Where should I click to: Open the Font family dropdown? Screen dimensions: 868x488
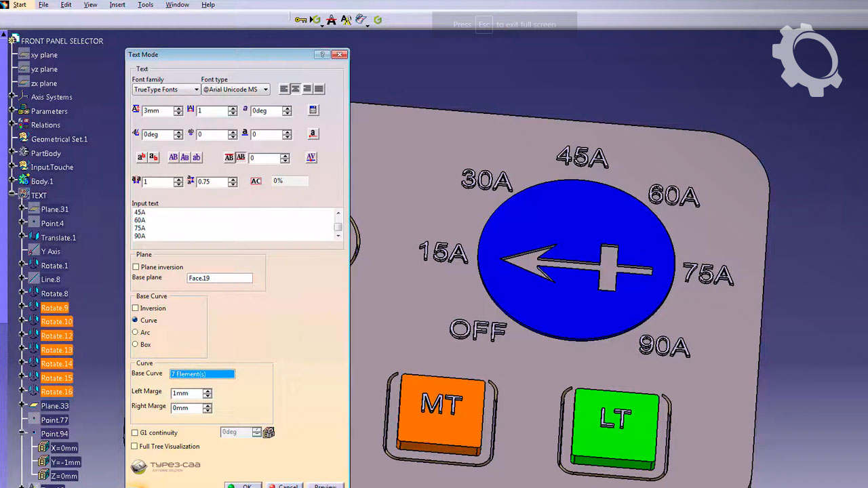click(x=165, y=89)
